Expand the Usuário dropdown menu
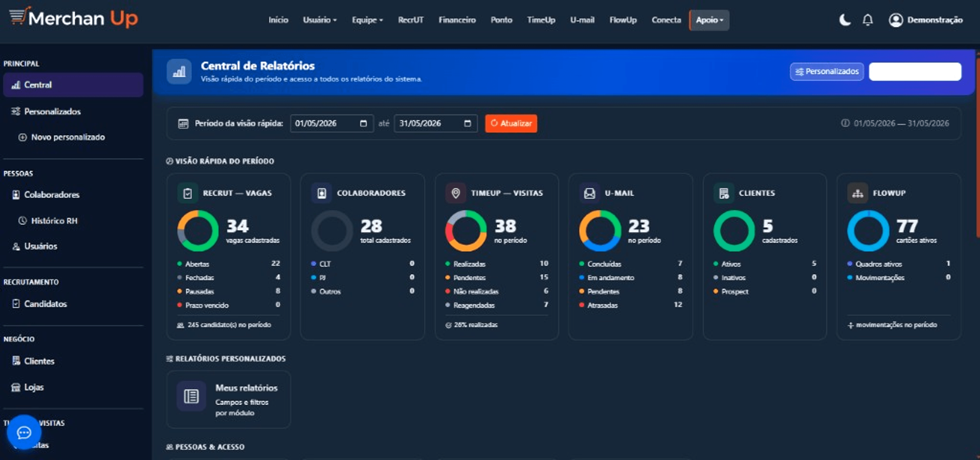Screen dimensions: 980x460 click(x=320, y=20)
